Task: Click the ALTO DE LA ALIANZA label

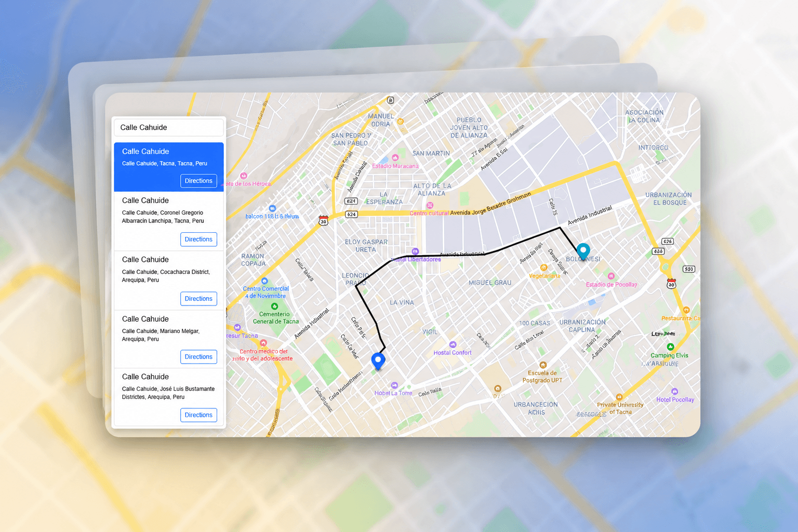Action: coord(432,190)
